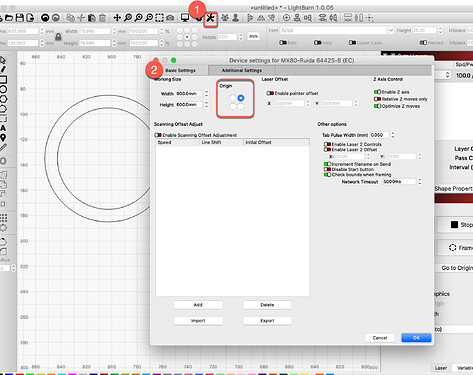
Task: Click the Go to Origin button
Action: 455,268
